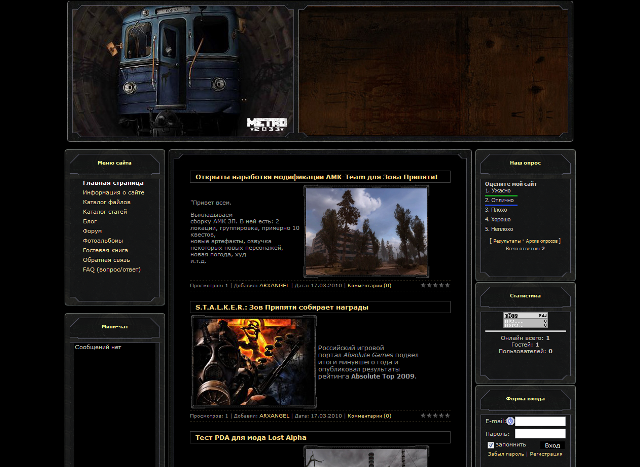Open Обратная связь in site menu
Image resolution: width=640 pixels, height=467 pixels.
(106, 260)
